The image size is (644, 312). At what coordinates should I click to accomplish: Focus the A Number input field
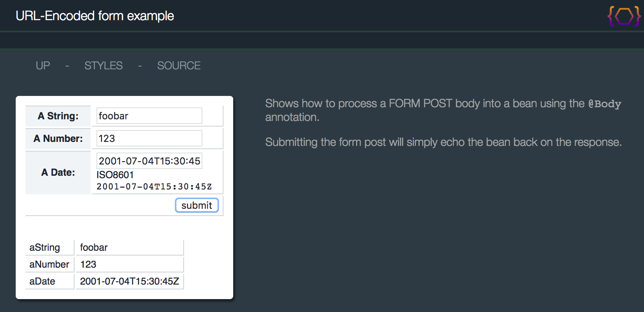149,138
